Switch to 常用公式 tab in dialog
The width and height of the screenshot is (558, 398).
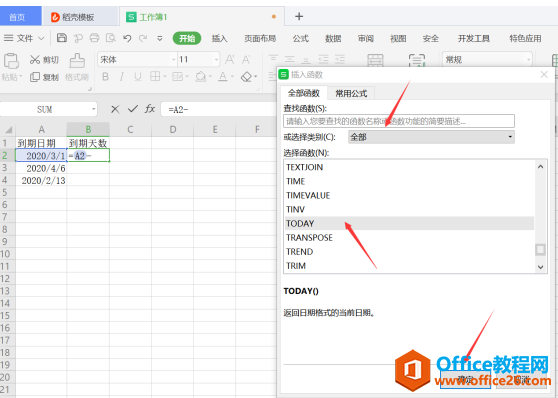coord(351,94)
